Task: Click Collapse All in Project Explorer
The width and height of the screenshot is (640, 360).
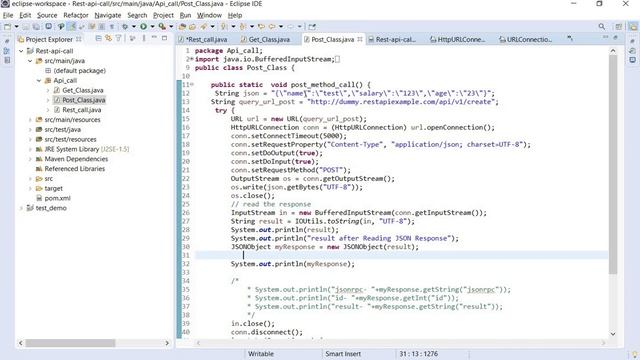Action: tap(98, 38)
